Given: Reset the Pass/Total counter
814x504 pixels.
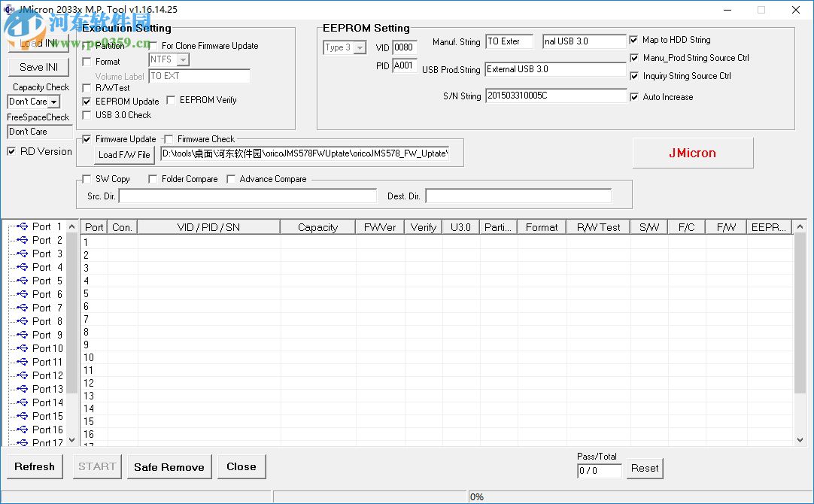Looking at the screenshot, I should [645, 468].
